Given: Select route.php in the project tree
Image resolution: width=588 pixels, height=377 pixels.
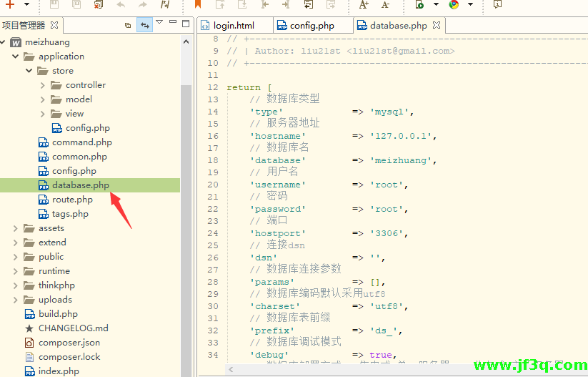Looking at the screenshot, I should [72, 200].
